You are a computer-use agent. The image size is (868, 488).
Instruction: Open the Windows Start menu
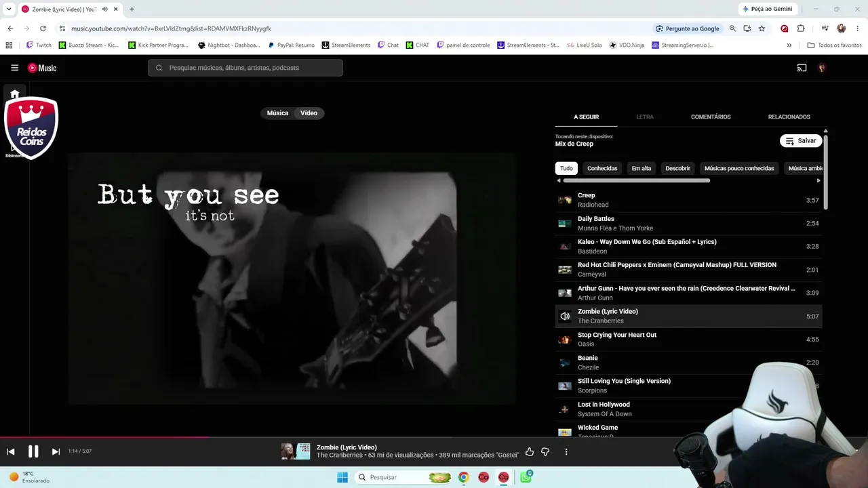pyautogui.click(x=342, y=477)
